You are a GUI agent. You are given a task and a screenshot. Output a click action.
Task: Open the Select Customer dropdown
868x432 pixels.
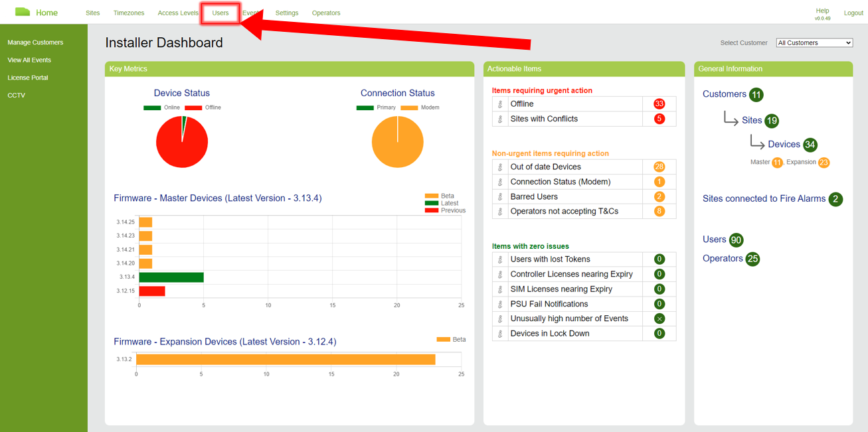[814, 42]
